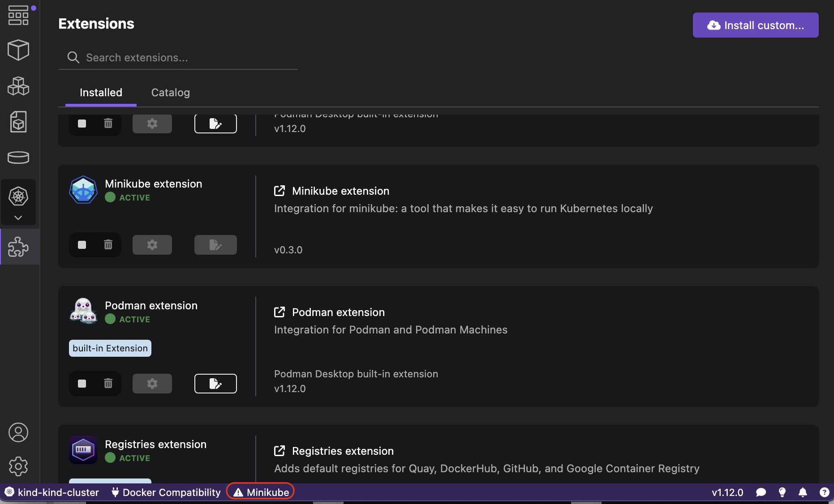Click the Podman built-in Extension badge
This screenshot has width=834, height=504.
click(110, 348)
